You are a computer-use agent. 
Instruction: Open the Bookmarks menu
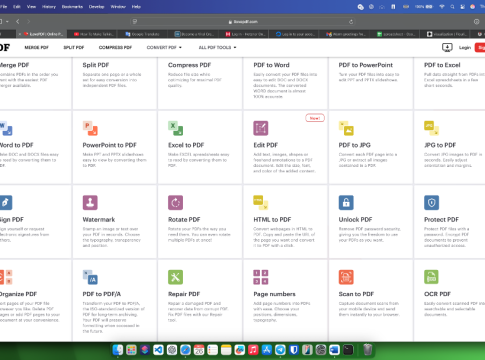click(72, 7)
